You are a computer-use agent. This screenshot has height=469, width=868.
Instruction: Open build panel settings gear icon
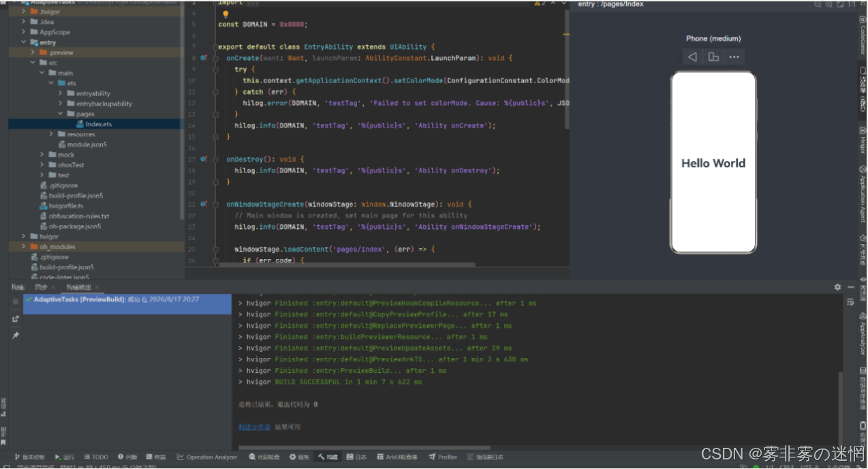838,287
